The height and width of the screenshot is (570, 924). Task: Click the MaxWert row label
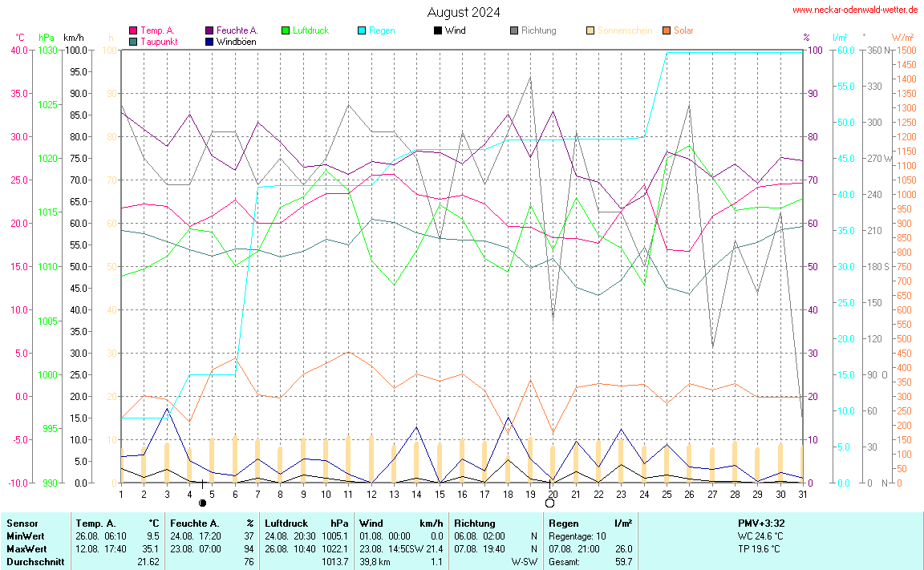click(23, 549)
